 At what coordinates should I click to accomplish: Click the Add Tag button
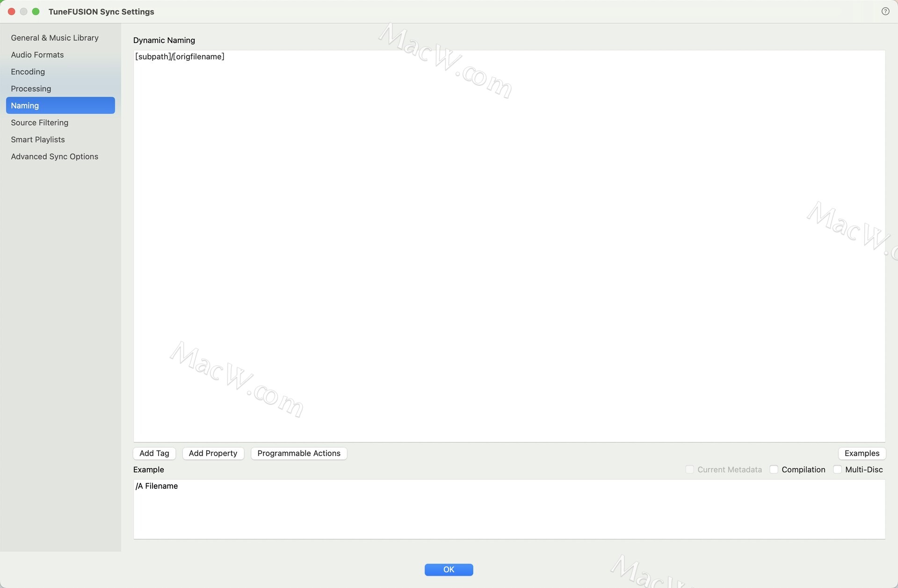[154, 453]
